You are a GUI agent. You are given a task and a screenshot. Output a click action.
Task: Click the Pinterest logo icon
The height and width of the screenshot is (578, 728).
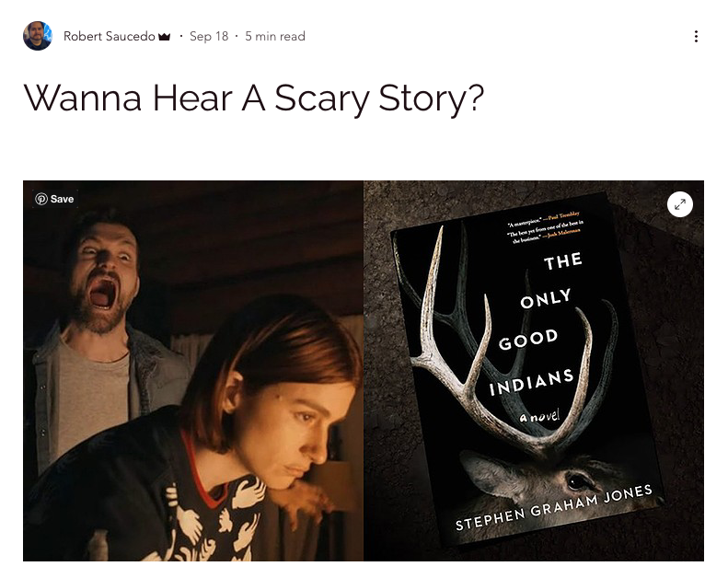40,199
